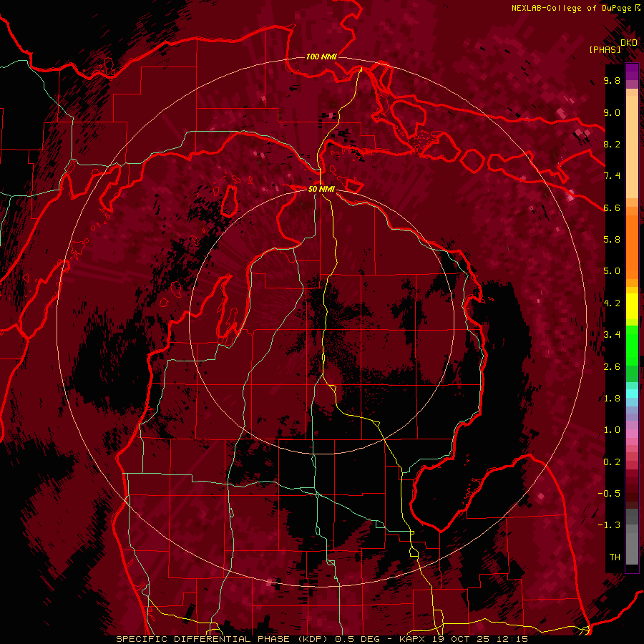Image resolution: width=644 pixels, height=644 pixels.
Task: Click the 9.0 legend value
Action: (x=612, y=112)
